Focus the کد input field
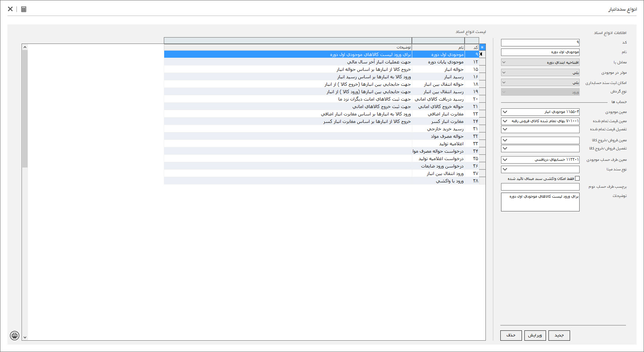 [x=540, y=42]
